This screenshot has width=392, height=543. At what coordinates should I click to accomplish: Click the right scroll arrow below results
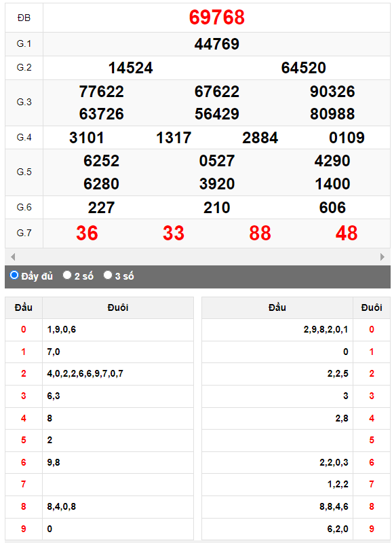[383, 257]
